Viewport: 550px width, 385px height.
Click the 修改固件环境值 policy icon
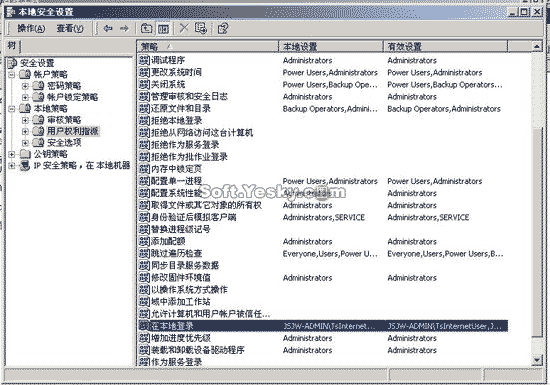pyautogui.click(x=145, y=277)
